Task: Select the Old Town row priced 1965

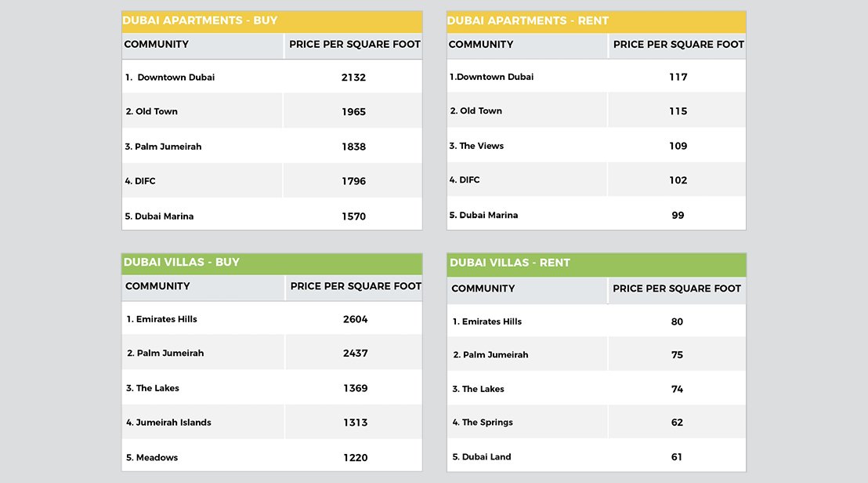Action: [x=272, y=111]
